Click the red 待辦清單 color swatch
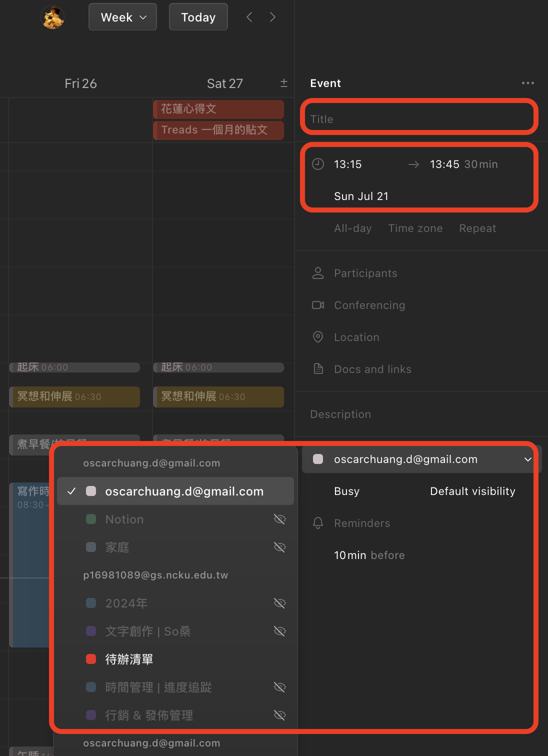Screen dimensions: 548x756 (x=91, y=659)
